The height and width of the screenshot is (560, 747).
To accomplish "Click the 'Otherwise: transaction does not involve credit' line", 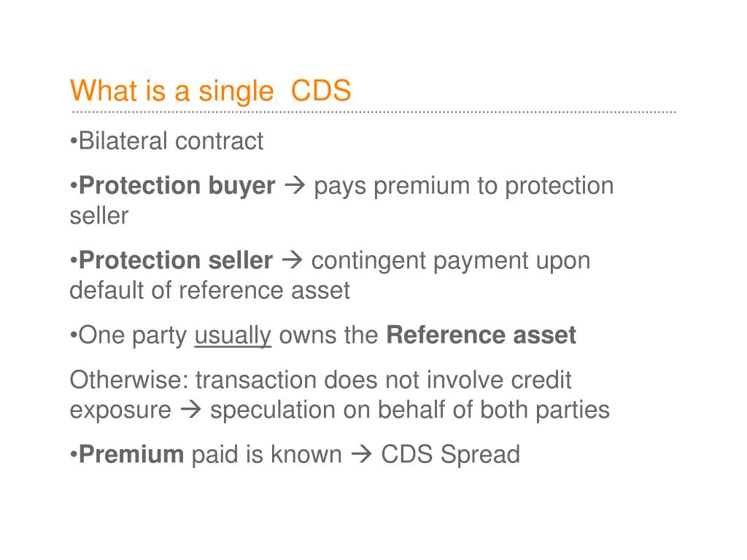I will (x=320, y=380).
